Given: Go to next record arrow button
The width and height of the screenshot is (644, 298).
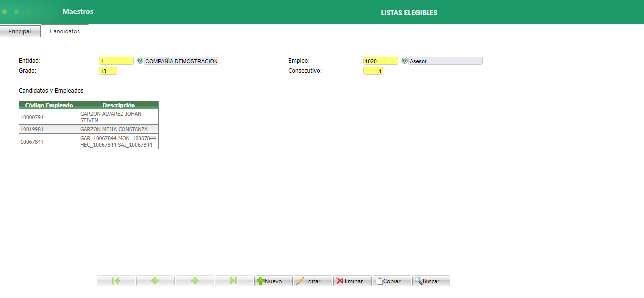Looking at the screenshot, I should point(195,281).
